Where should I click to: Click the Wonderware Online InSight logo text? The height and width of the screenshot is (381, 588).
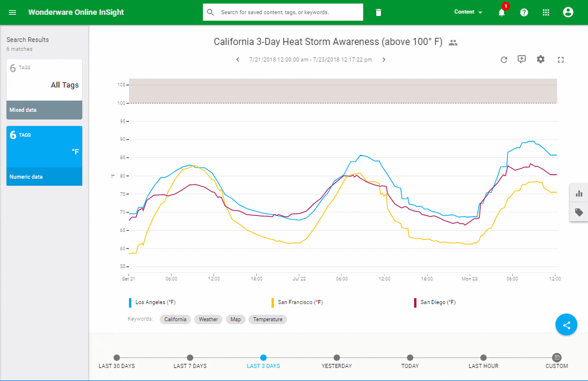(x=76, y=12)
